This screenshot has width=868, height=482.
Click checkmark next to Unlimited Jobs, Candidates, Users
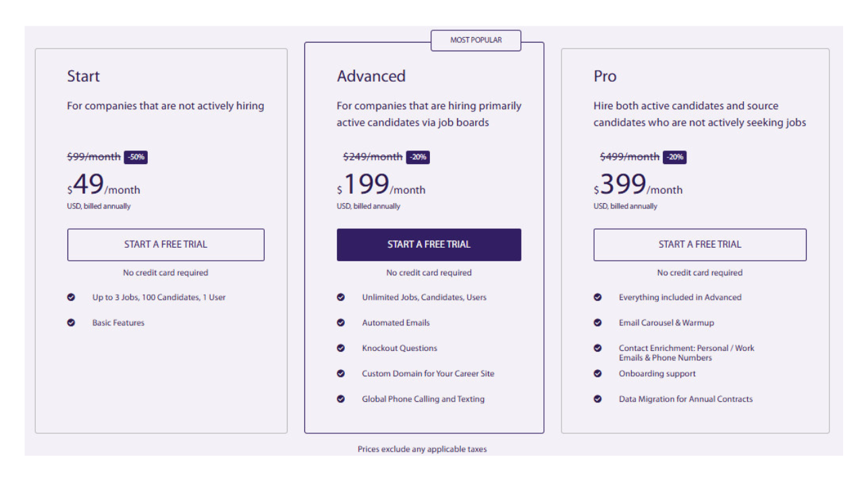click(341, 297)
